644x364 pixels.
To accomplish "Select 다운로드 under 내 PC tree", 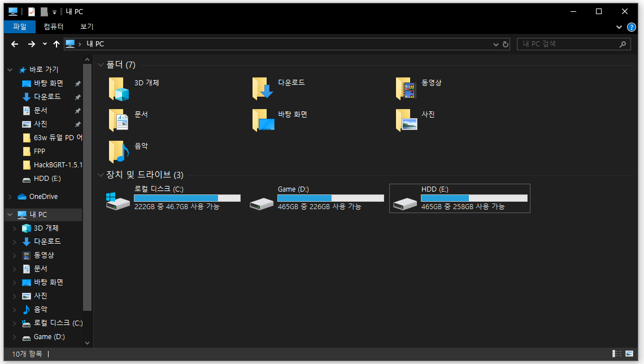I will tap(47, 241).
